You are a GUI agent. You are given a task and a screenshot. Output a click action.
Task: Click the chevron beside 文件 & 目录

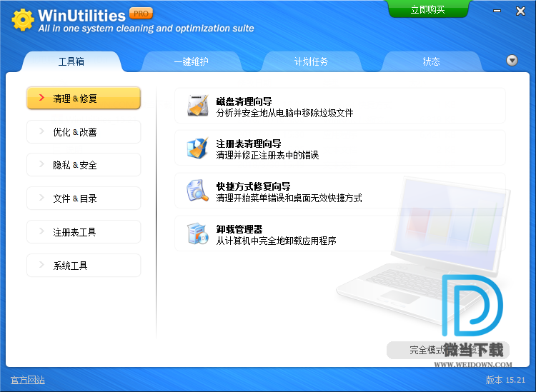coord(41,197)
